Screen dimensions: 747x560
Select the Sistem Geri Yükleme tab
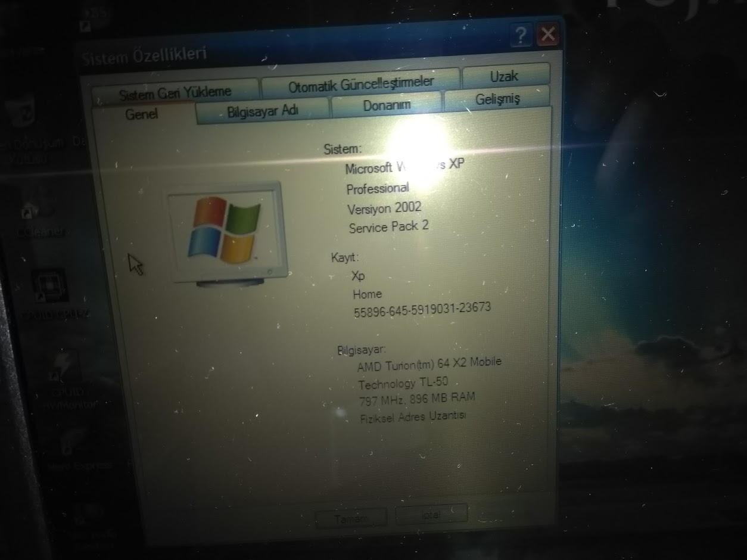click(x=175, y=92)
